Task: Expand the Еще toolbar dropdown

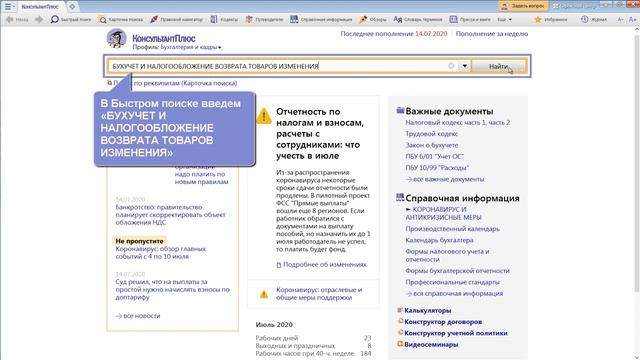Action: [x=504, y=19]
